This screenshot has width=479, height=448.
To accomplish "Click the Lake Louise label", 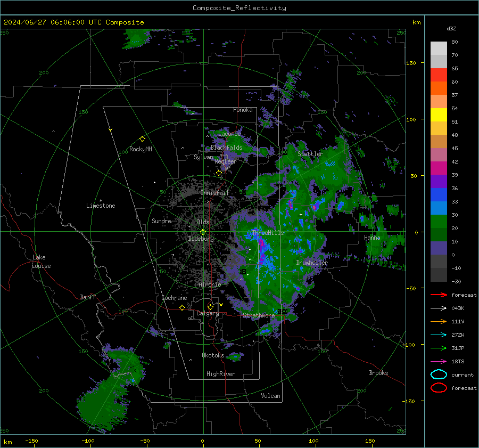I will [41, 262].
